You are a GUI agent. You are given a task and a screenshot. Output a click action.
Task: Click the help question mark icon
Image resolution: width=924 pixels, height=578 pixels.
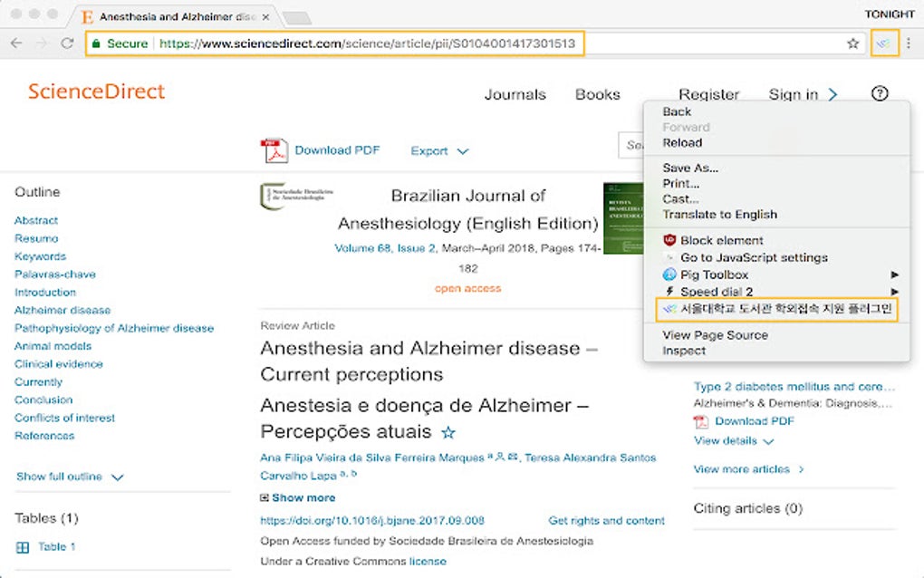point(879,93)
